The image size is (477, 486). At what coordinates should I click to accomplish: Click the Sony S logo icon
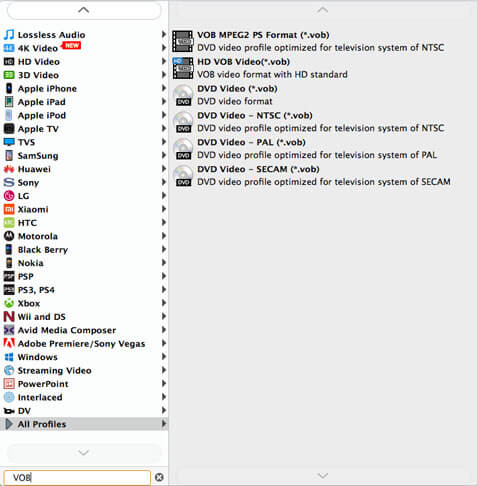pyautogui.click(x=9, y=182)
